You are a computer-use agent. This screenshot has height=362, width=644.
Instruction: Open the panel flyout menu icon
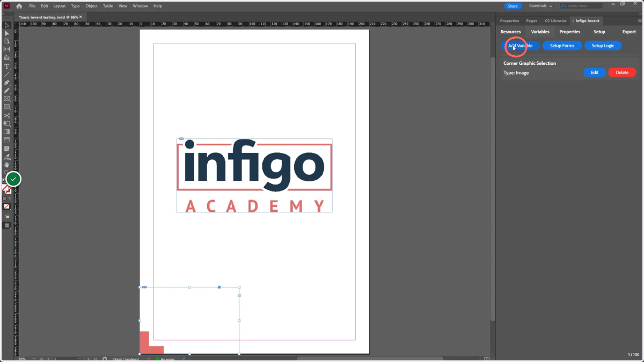tap(639, 21)
